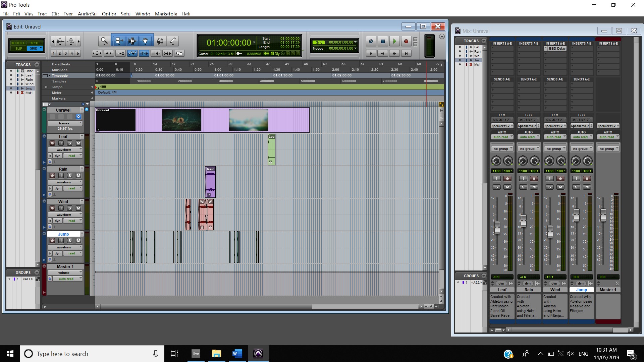Image resolution: width=644 pixels, height=362 pixels.
Task: Select the Scrubber speaker tool
Action: click(160, 41)
